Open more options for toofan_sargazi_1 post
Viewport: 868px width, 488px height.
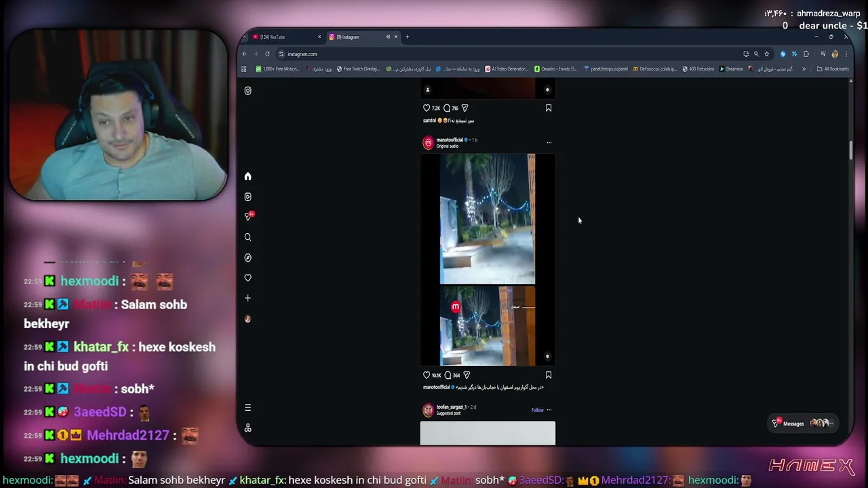click(x=549, y=409)
